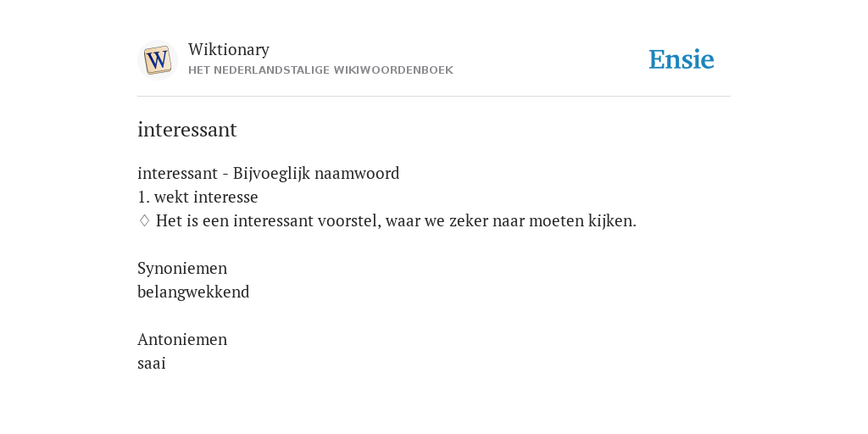The image size is (868, 434).
Task: Select the antonym saai
Action: [x=151, y=364]
